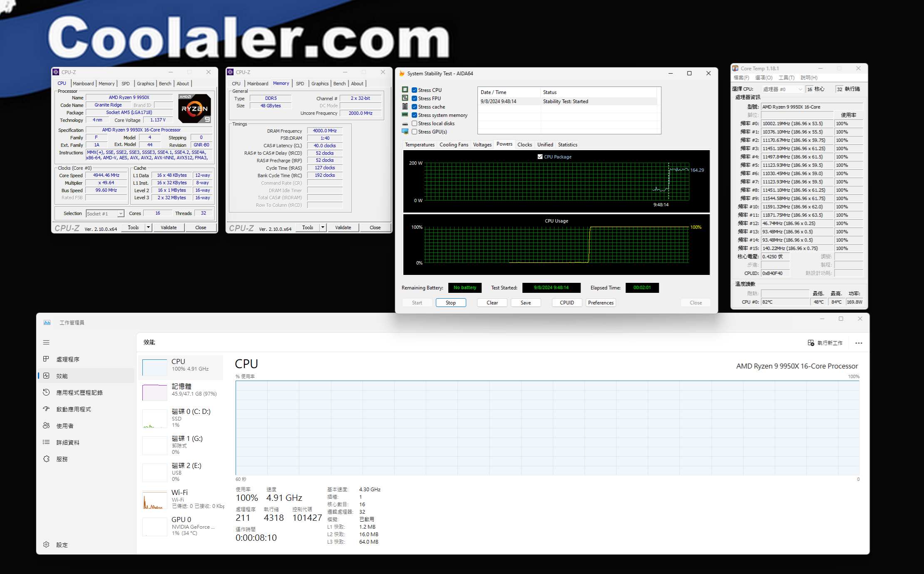The height and width of the screenshot is (574, 924).
Task: Click the CPU utilization graph in Task Manager
Action: pos(547,428)
